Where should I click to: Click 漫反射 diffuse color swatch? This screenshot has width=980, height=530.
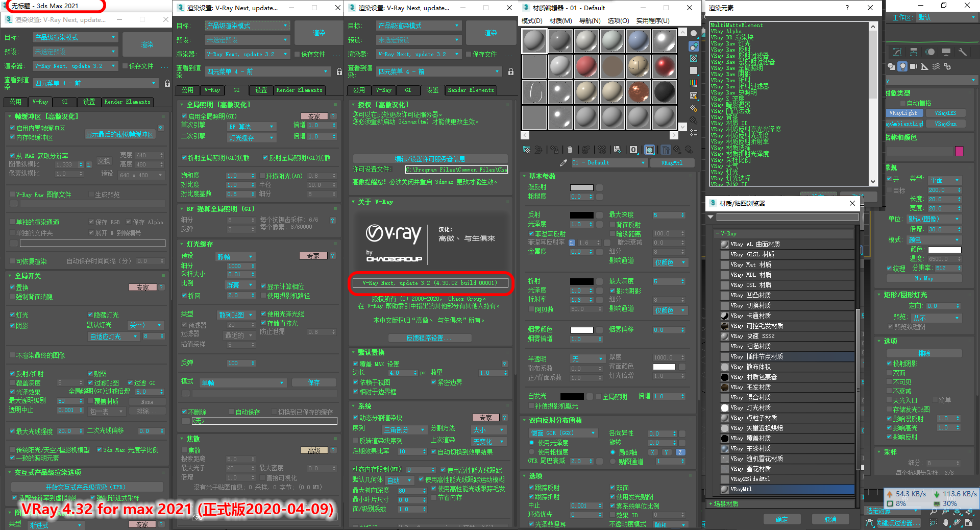coord(581,187)
